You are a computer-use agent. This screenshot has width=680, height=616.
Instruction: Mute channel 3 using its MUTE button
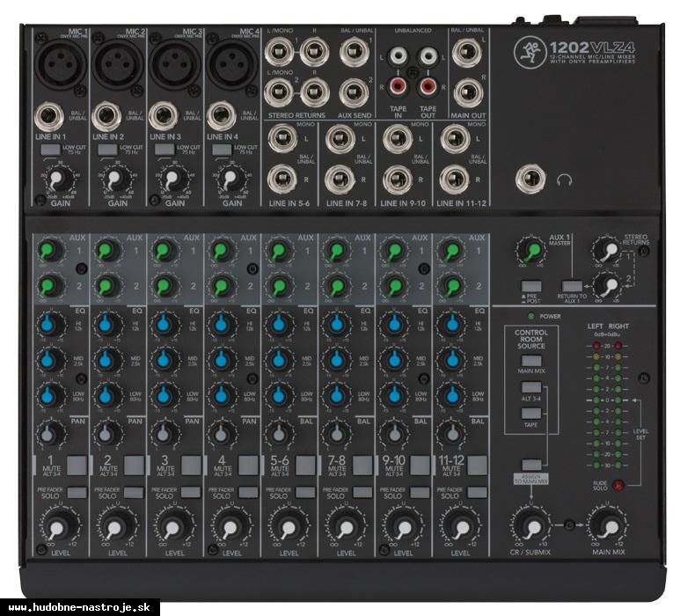pyautogui.click(x=191, y=466)
